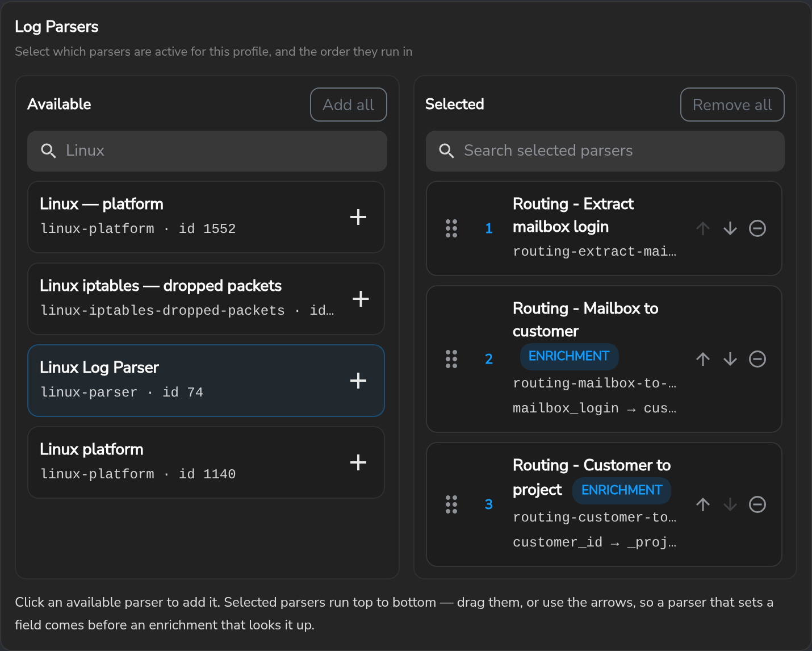The height and width of the screenshot is (651, 812).
Task: Click the Add all button
Action: pyautogui.click(x=349, y=105)
